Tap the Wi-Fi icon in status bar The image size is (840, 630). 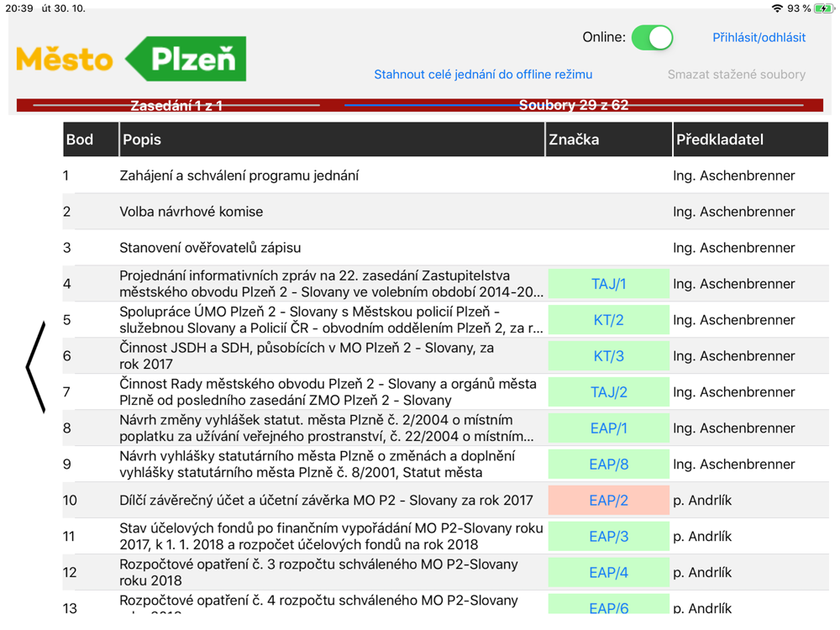[x=777, y=8]
